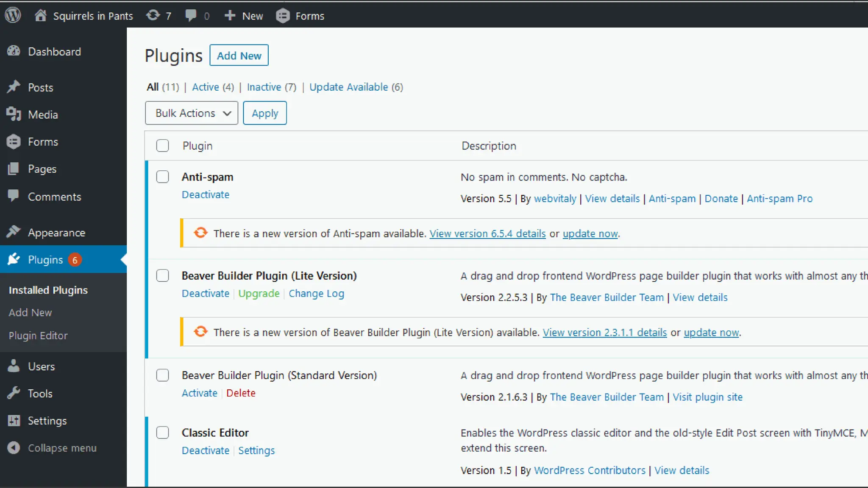Open the Bulk Actions dropdown
This screenshot has width=868, height=488.
191,113
